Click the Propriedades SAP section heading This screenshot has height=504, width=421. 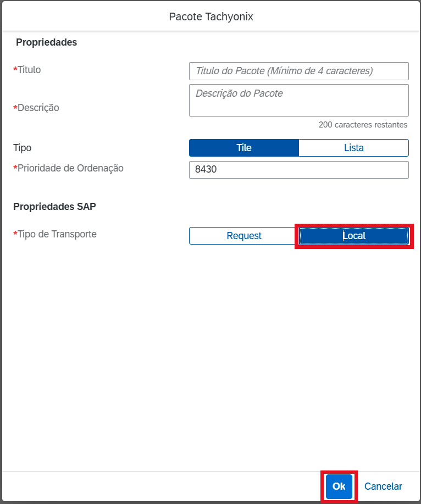pyautogui.click(x=54, y=206)
